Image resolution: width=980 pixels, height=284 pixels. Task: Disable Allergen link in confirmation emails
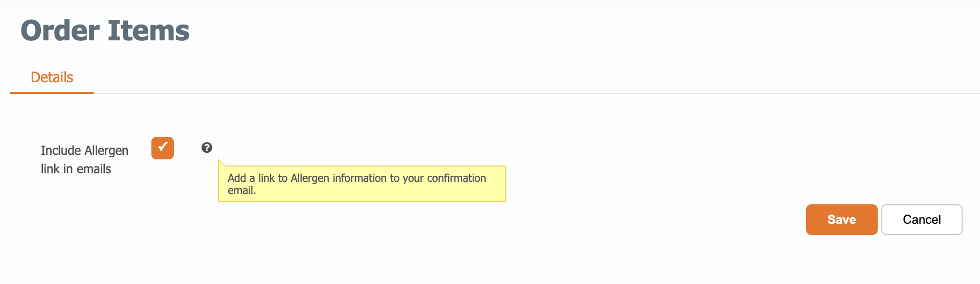[163, 148]
